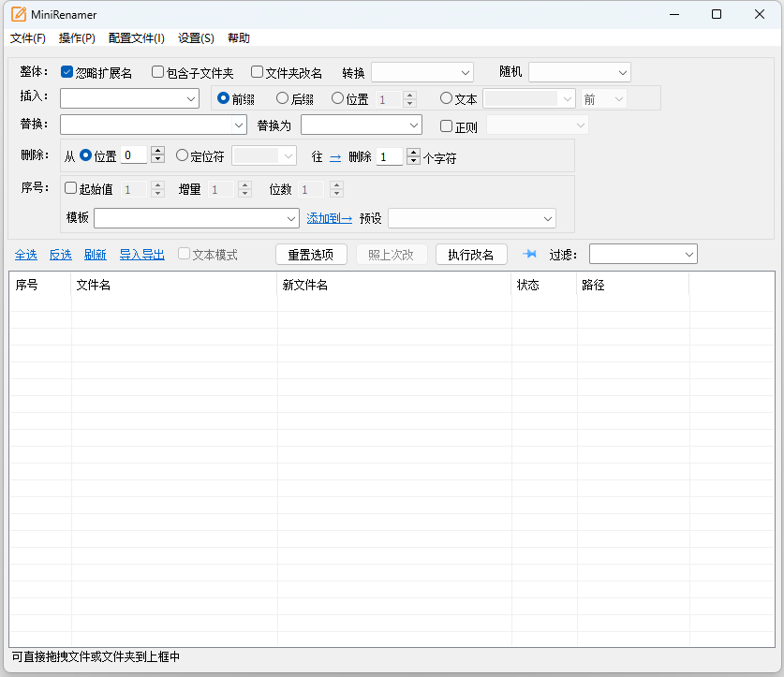
Task: Open the 设置(S) menu
Action: (196, 38)
